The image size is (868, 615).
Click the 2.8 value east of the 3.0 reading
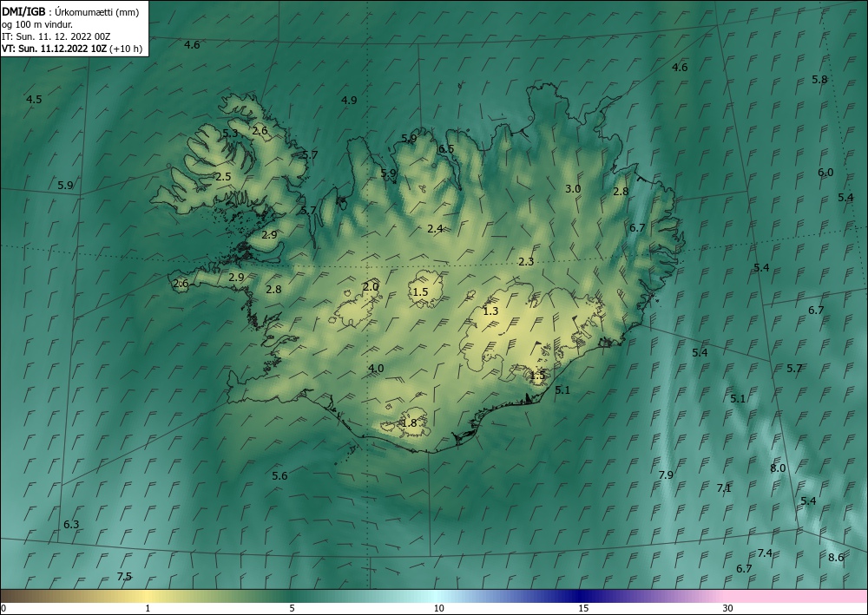coord(621,192)
